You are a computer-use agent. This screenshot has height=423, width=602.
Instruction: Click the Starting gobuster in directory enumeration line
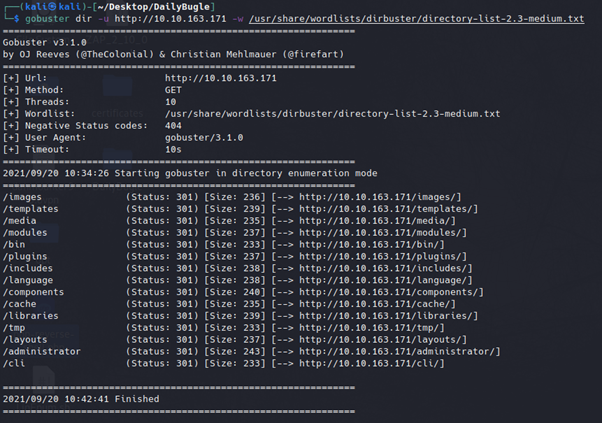[x=190, y=173]
